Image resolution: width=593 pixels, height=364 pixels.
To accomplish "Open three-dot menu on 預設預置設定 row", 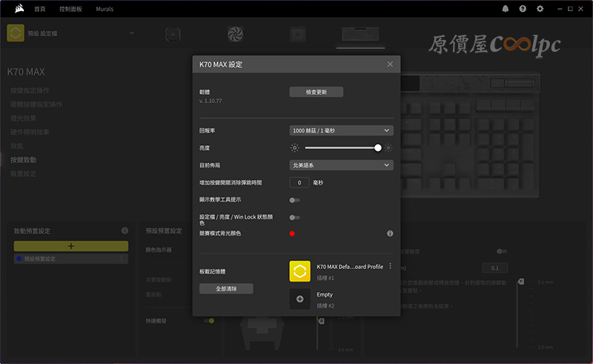I will (122, 259).
